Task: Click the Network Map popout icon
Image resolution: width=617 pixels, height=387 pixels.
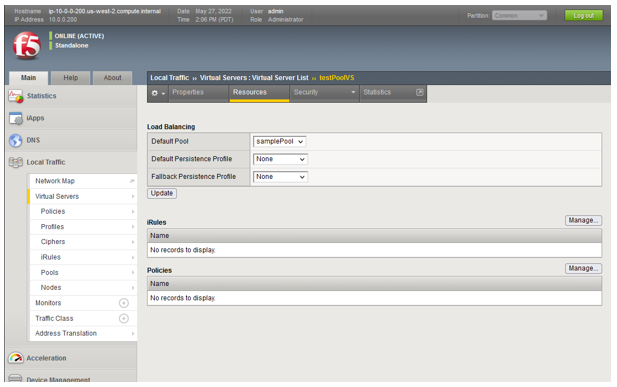Action: pos(132,181)
